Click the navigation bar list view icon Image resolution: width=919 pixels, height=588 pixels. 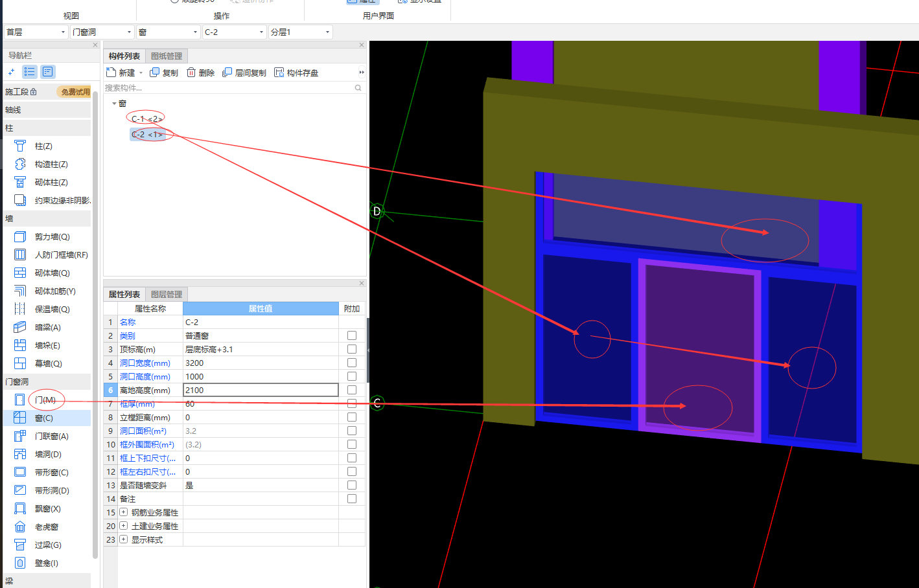pyautogui.click(x=30, y=72)
